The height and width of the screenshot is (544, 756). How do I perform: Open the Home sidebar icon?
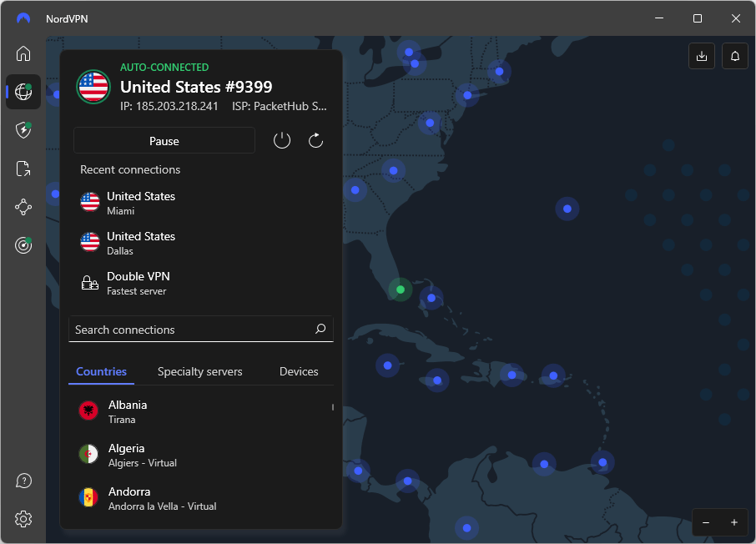[x=23, y=53]
